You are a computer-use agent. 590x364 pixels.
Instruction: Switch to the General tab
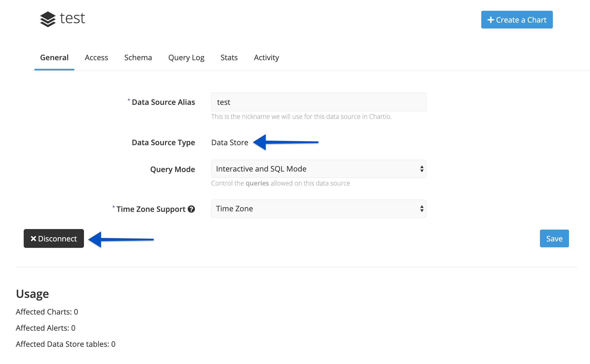click(54, 58)
